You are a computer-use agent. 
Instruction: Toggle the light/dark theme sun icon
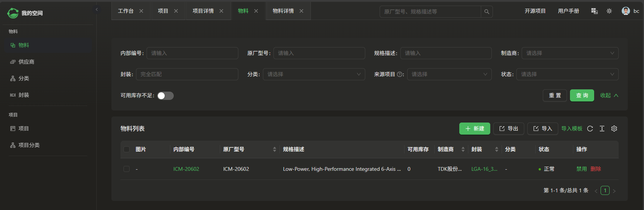click(609, 11)
